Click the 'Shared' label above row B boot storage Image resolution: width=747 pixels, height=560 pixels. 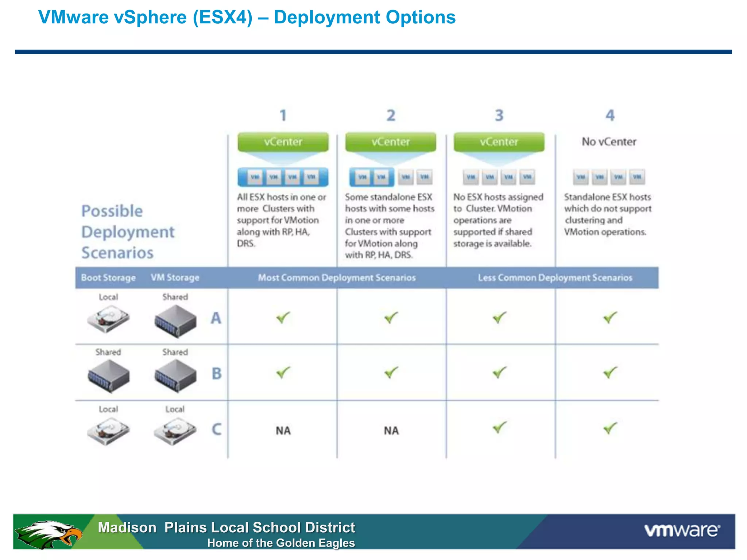coord(108,352)
